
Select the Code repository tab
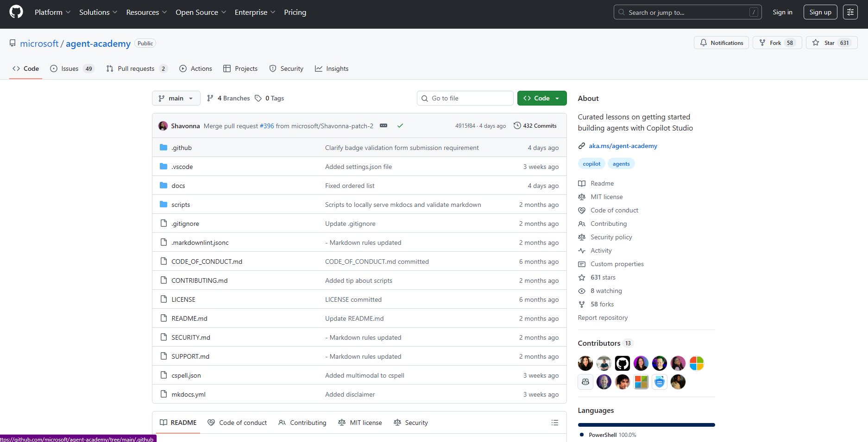(x=26, y=68)
